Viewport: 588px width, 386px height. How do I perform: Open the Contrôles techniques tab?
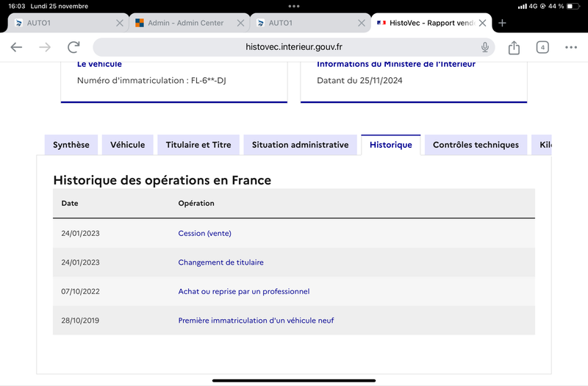pos(476,145)
